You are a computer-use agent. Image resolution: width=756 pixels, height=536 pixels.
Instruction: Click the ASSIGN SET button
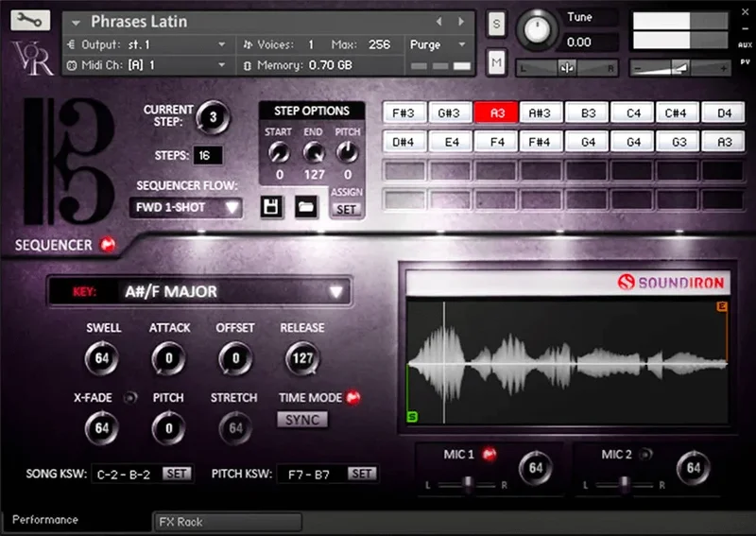click(346, 210)
